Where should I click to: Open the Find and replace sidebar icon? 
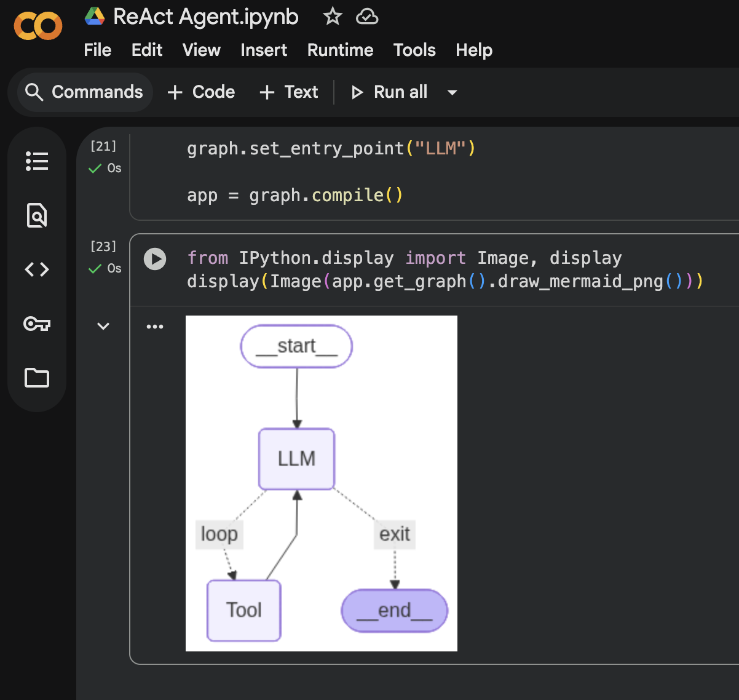coord(37,215)
